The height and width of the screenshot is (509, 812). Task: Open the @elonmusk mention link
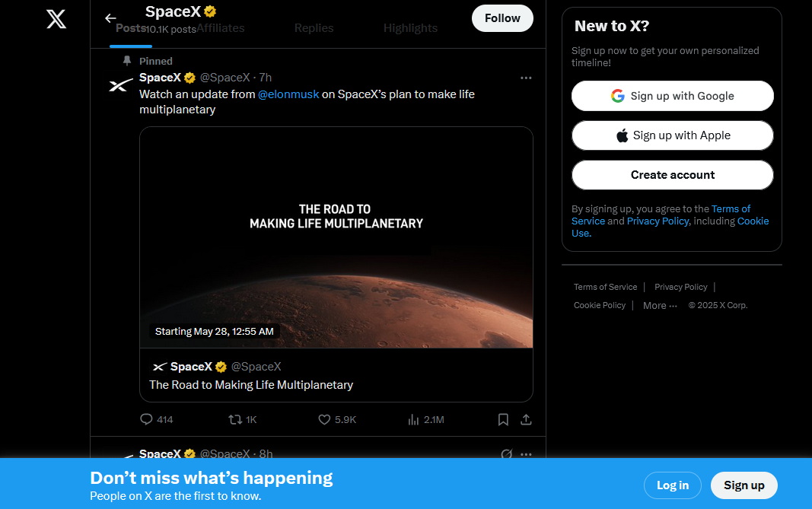[x=288, y=94]
